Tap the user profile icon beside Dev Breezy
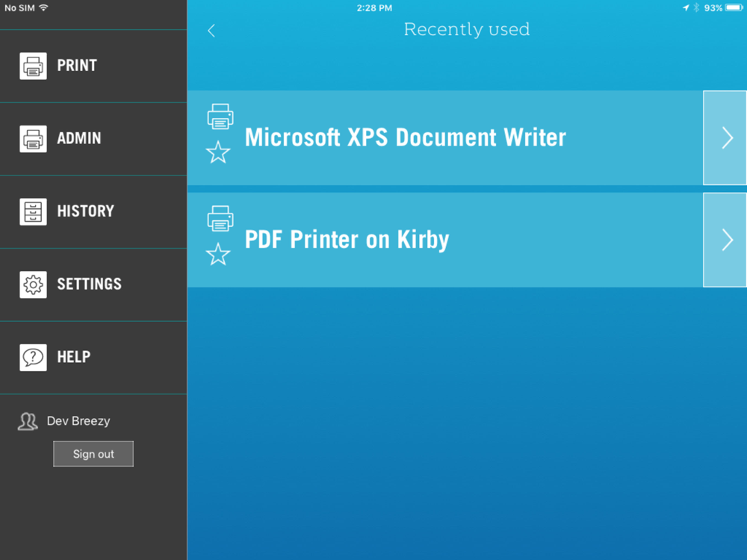Image resolution: width=747 pixels, height=560 pixels. point(28,421)
